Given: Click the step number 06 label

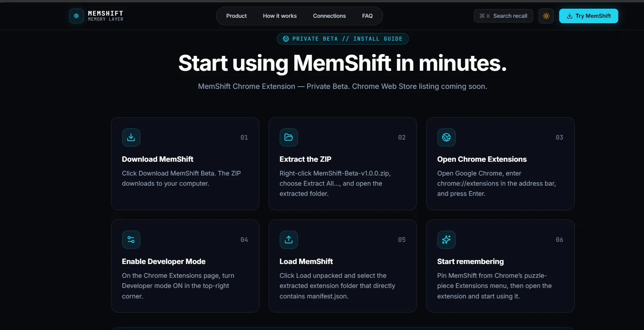Looking at the screenshot, I should tap(560, 240).
